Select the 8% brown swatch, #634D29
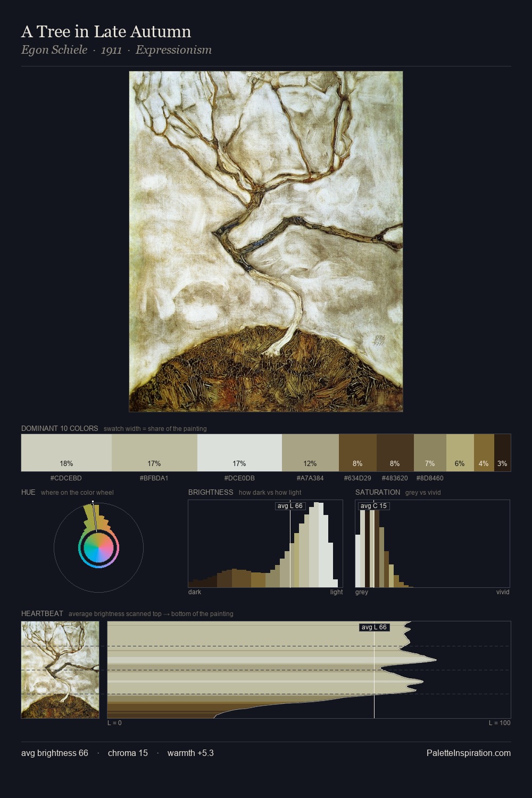The image size is (532, 798). 358,453
